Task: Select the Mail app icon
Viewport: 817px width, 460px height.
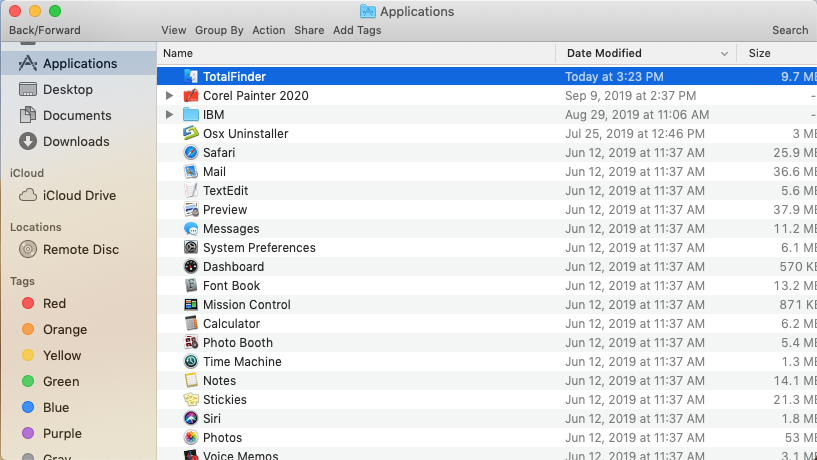Action: [x=191, y=172]
